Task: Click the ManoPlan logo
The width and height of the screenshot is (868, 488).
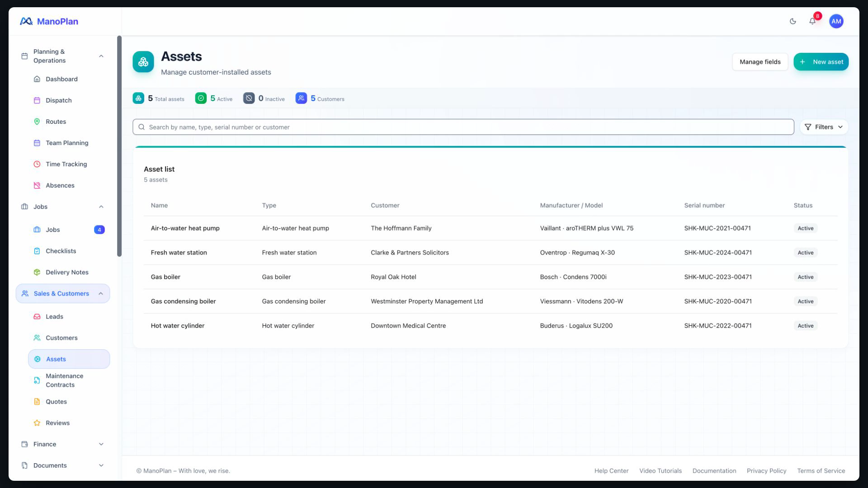Action: click(49, 21)
